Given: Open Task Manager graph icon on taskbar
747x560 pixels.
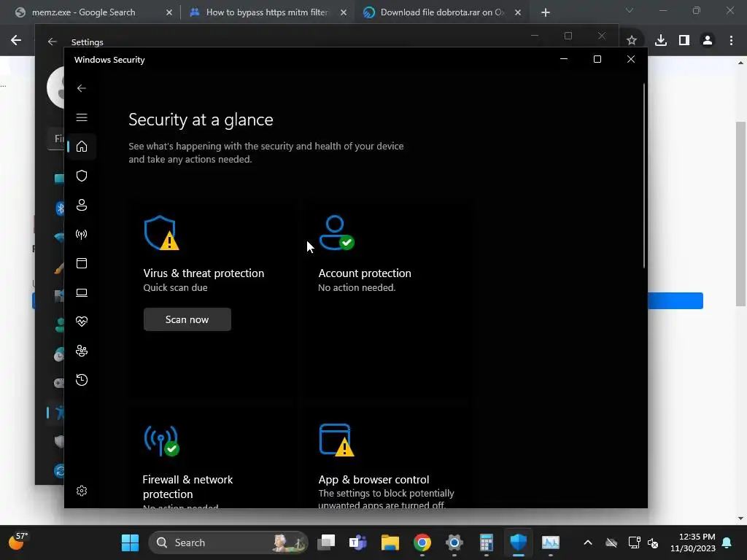Looking at the screenshot, I should (550, 542).
